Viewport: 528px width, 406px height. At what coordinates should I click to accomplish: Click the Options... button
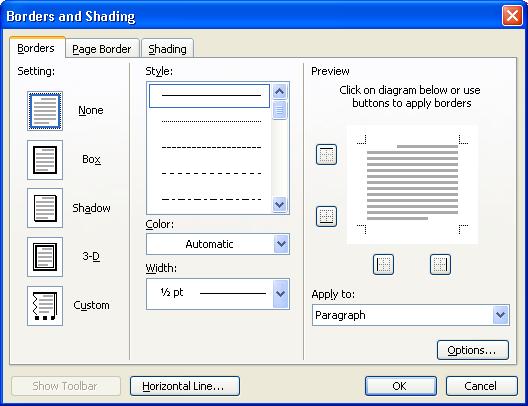(x=473, y=350)
